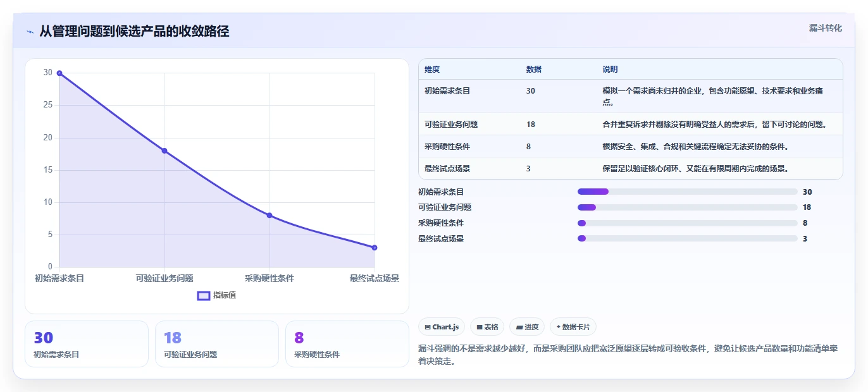Click the 最终试点场景 progress bar
The image size is (868, 392).
pos(688,238)
